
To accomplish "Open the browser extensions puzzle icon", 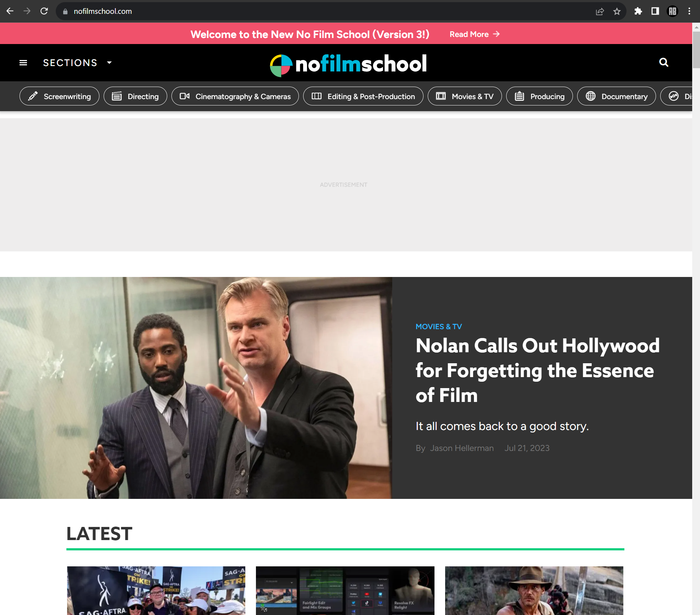I will click(x=638, y=11).
